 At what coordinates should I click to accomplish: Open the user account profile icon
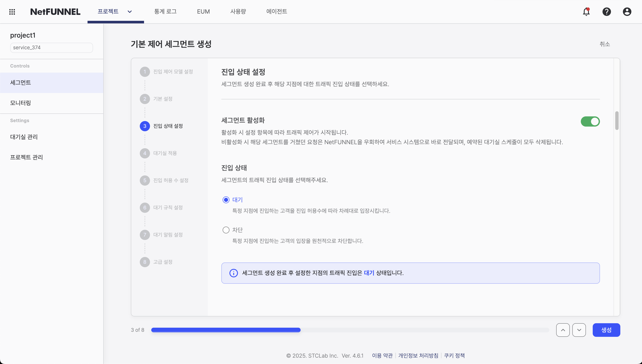point(627,11)
